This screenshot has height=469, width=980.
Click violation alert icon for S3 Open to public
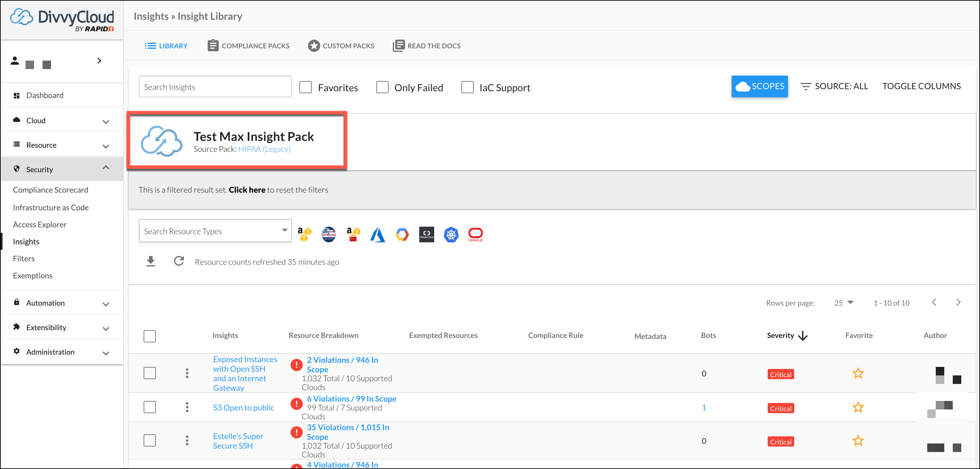(x=296, y=403)
